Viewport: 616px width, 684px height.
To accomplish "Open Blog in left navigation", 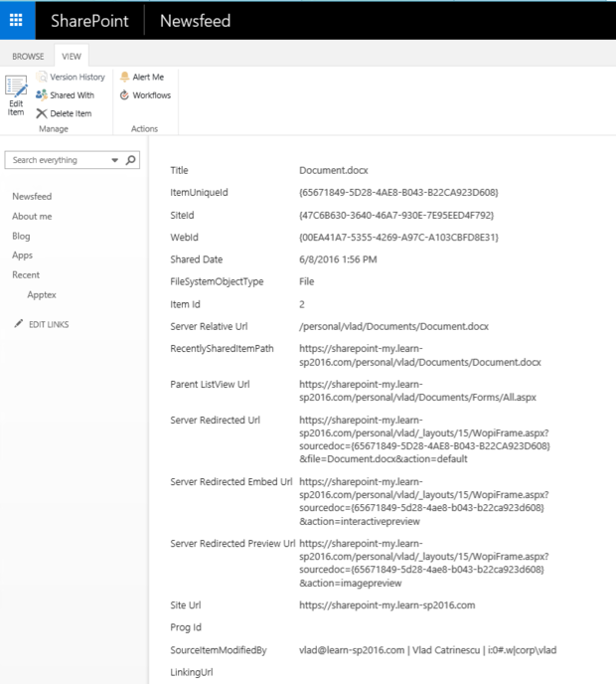I will click(x=21, y=236).
